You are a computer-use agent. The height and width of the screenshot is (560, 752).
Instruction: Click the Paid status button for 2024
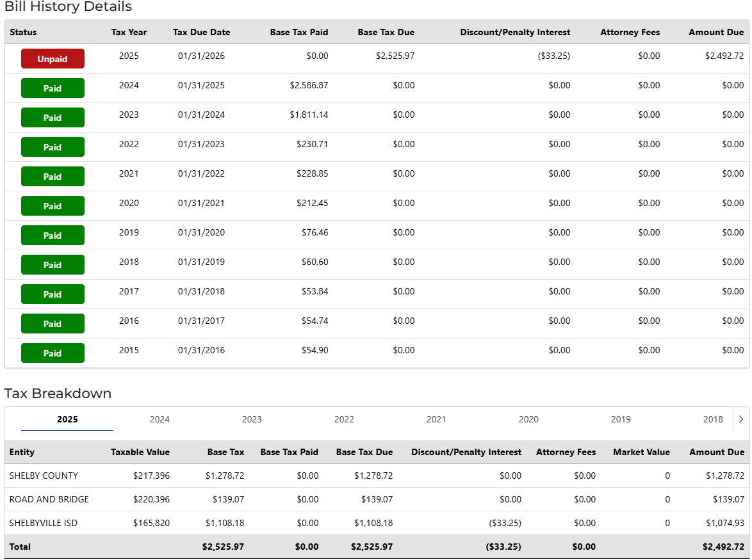pyautogui.click(x=53, y=88)
